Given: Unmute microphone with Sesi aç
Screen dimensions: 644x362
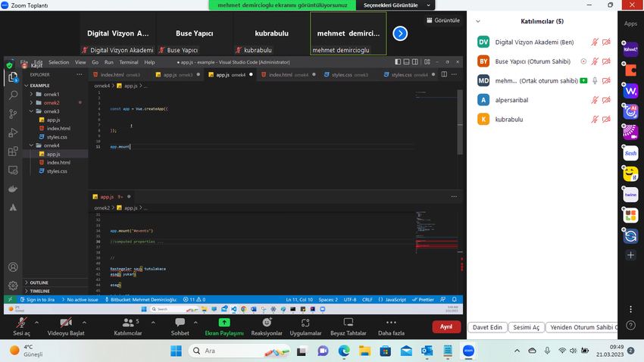Looking at the screenshot, I should (x=21, y=326).
